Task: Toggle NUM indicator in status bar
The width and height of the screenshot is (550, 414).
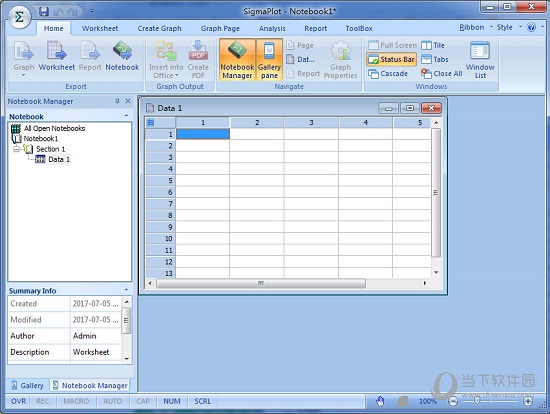Action: click(172, 401)
